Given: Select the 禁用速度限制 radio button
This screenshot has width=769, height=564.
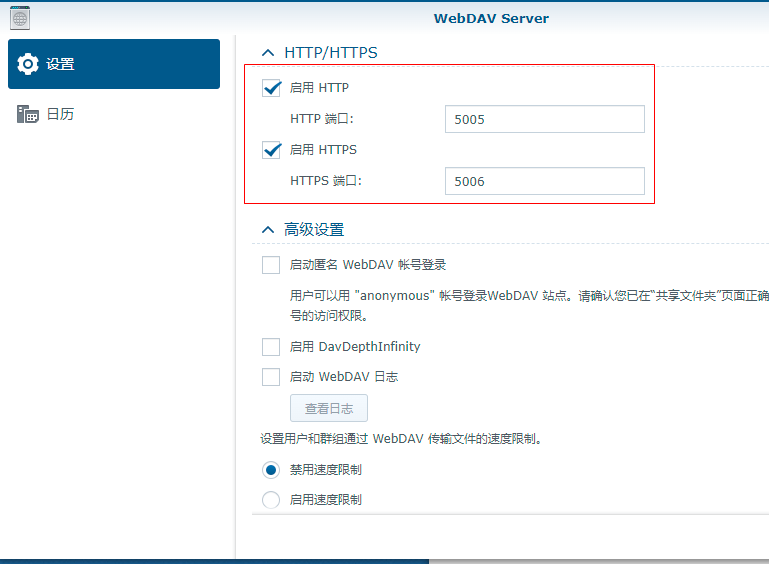Looking at the screenshot, I should pyautogui.click(x=271, y=470).
